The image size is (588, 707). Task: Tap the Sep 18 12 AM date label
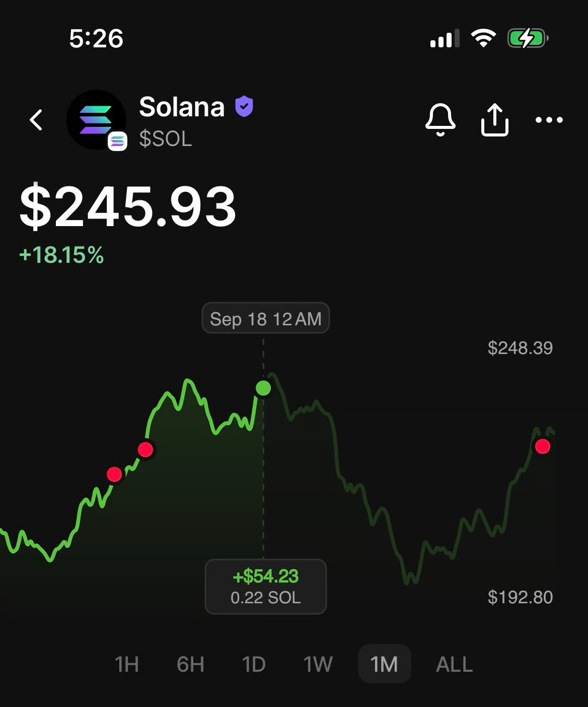pyautogui.click(x=266, y=318)
